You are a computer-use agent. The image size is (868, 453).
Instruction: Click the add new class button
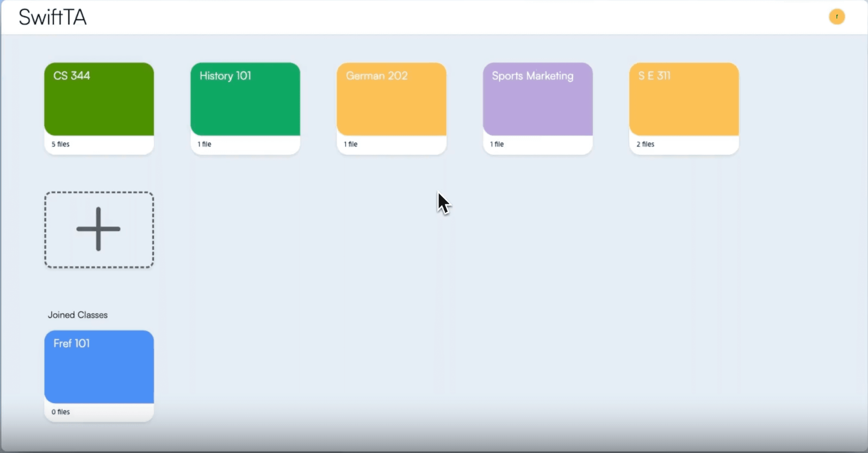pyautogui.click(x=99, y=229)
